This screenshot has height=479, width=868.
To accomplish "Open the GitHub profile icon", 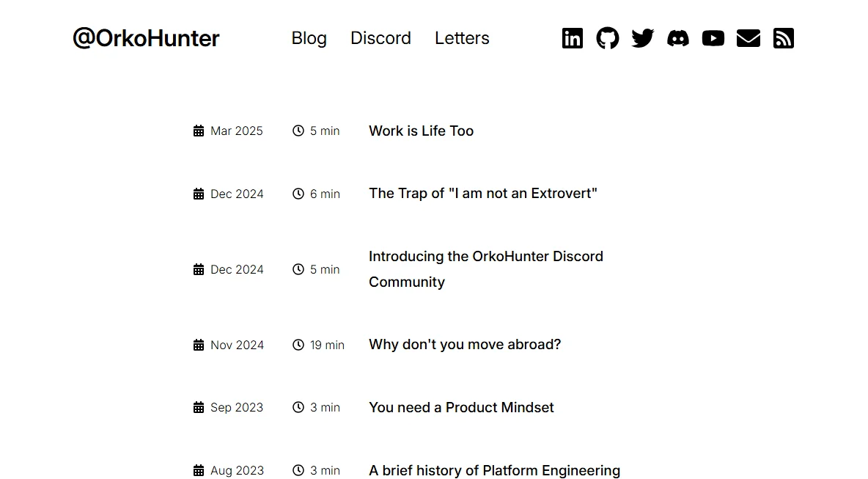I will click(x=607, y=38).
